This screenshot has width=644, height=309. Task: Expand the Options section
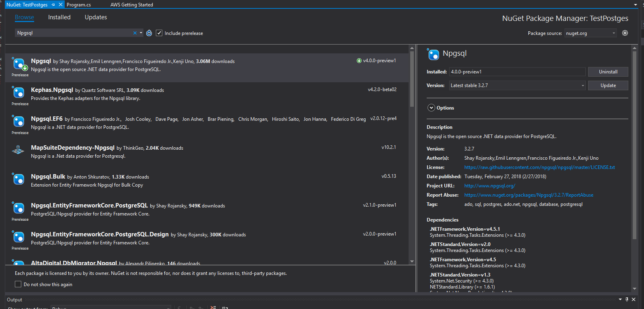[x=431, y=108]
